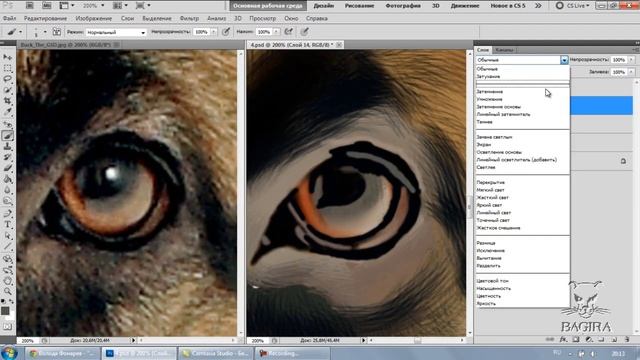Toggle the Brush panel button
640x360 pixels.
point(57,32)
